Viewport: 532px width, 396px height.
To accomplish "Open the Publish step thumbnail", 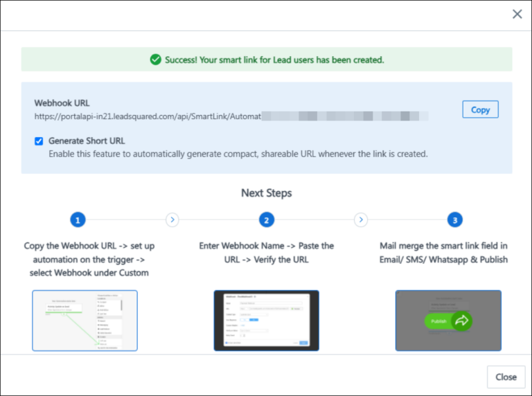I will click(x=447, y=320).
